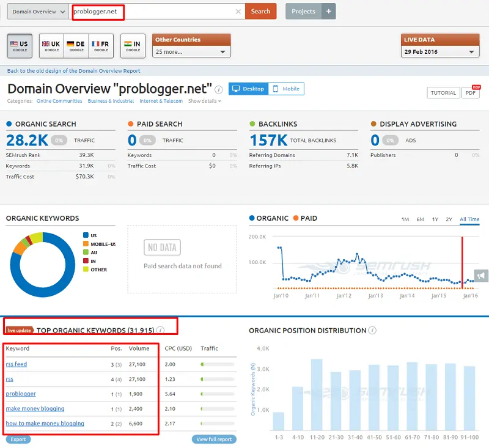This screenshot has height=448, width=489.
Task: Click the orange Search button
Action: click(261, 11)
